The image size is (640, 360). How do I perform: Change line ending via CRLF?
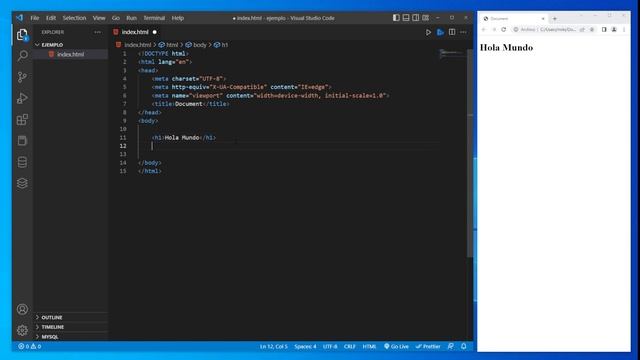tap(350, 346)
